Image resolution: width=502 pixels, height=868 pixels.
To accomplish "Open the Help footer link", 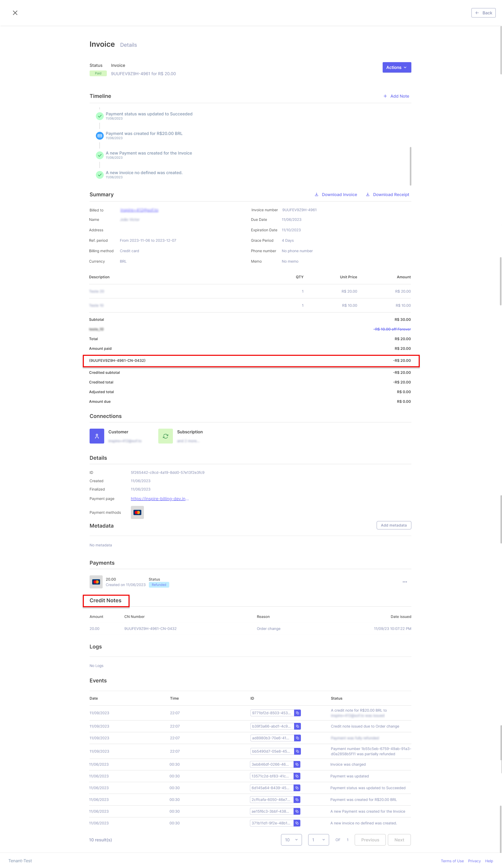I will click(x=489, y=861).
